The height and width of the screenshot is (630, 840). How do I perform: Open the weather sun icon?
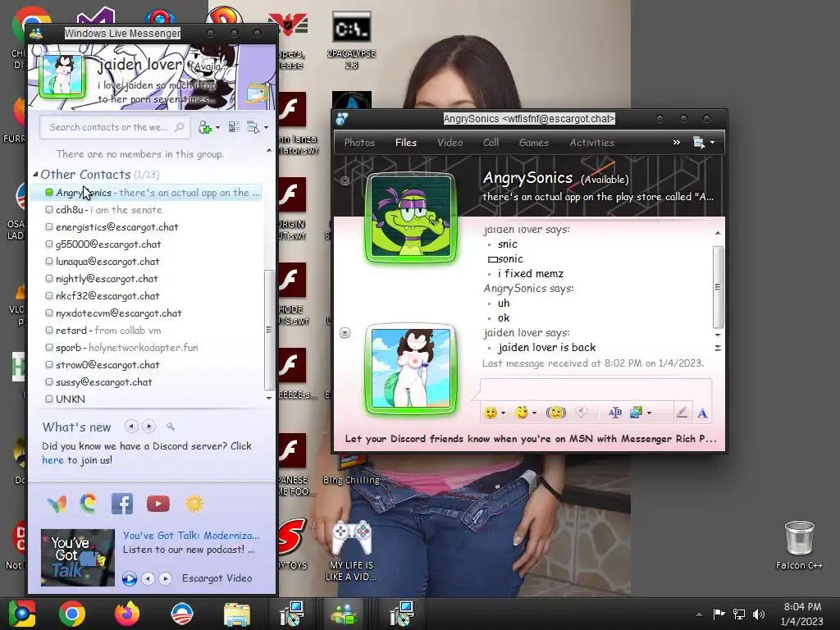pyautogui.click(x=194, y=504)
